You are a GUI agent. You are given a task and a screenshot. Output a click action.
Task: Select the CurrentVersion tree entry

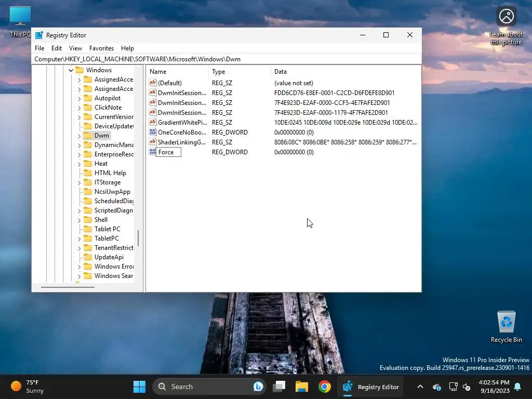tap(114, 117)
